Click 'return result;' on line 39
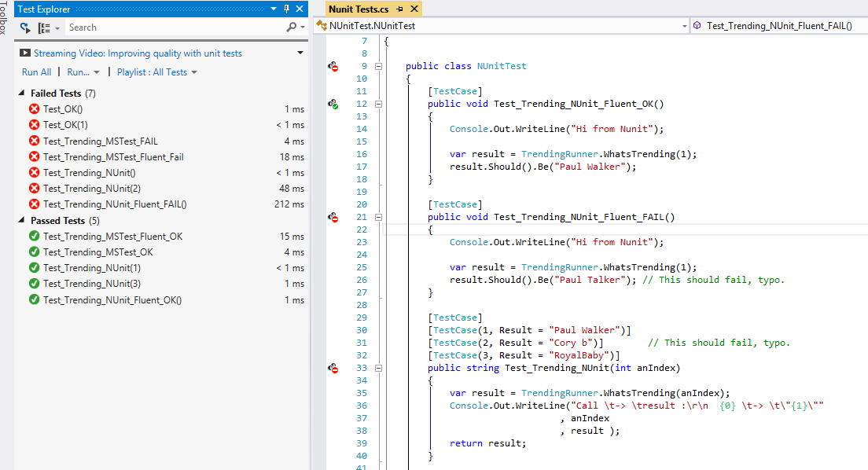Image resolution: width=868 pixels, height=470 pixels. pyautogui.click(x=487, y=443)
